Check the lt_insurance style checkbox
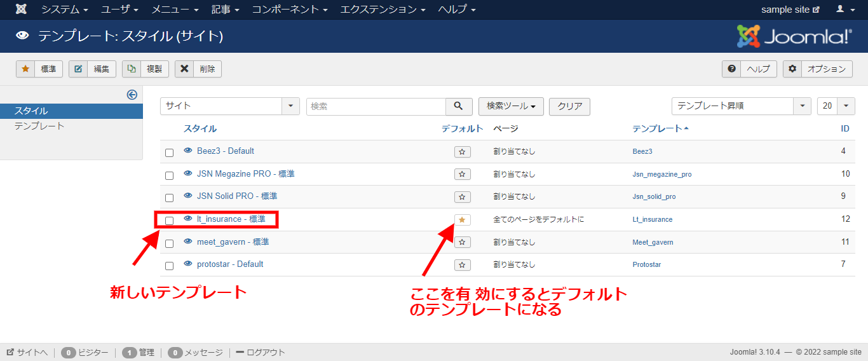Viewport: 868px width, 361px height. coord(169,221)
